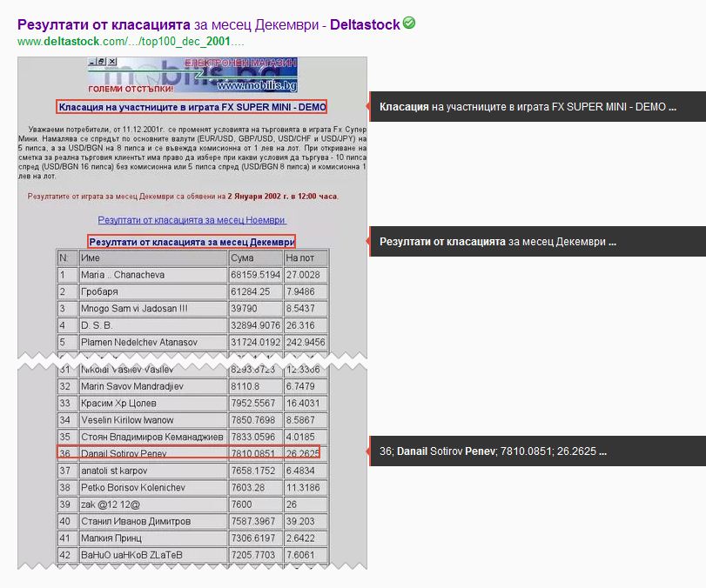Click the name 'Станил Иванов Димитров'
The image size is (706, 588).
(x=136, y=521)
